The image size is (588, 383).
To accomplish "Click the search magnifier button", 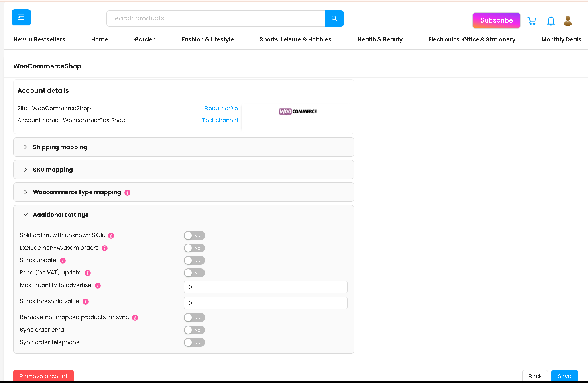I will pyautogui.click(x=334, y=18).
